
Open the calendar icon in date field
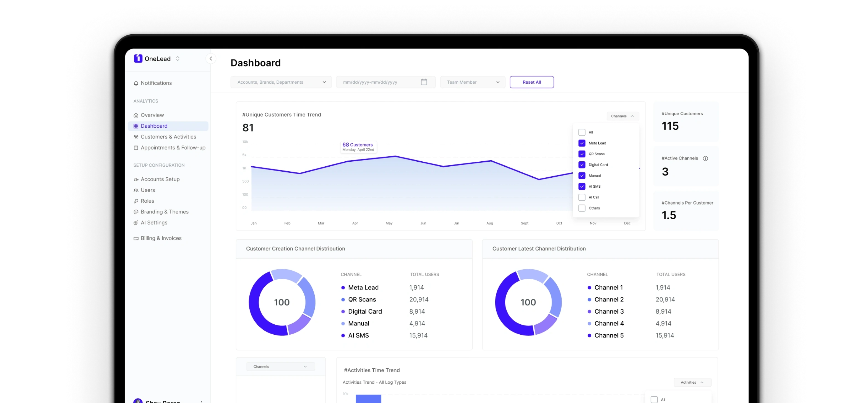tap(424, 82)
